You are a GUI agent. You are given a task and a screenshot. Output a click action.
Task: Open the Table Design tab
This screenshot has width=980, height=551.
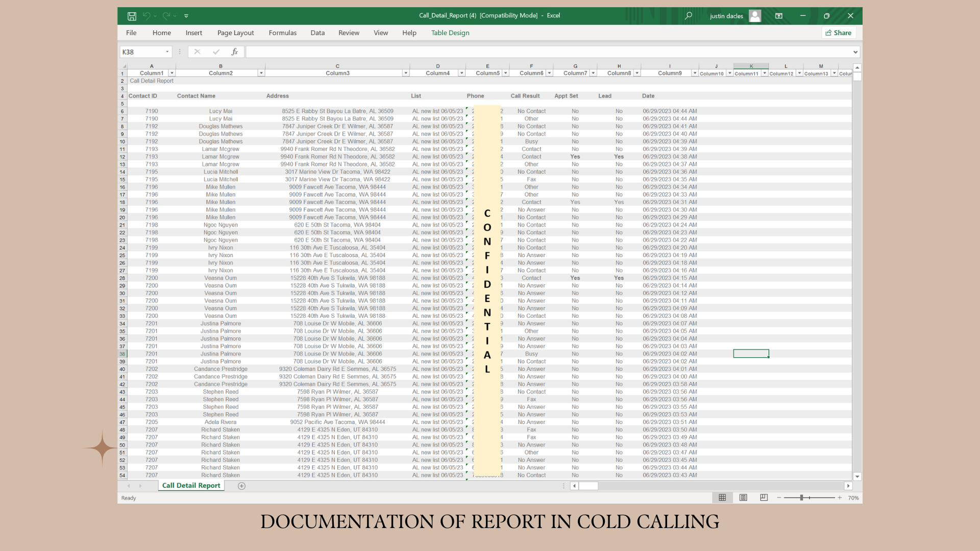click(450, 33)
